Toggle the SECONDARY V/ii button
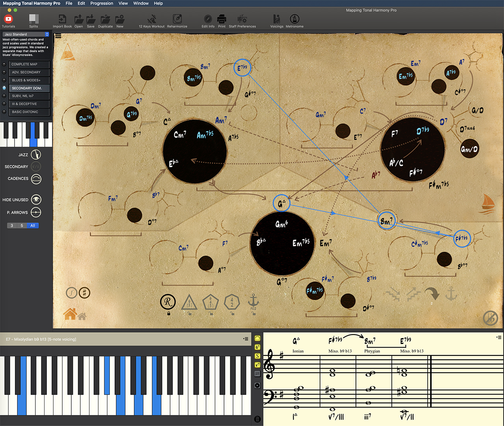 [36, 166]
